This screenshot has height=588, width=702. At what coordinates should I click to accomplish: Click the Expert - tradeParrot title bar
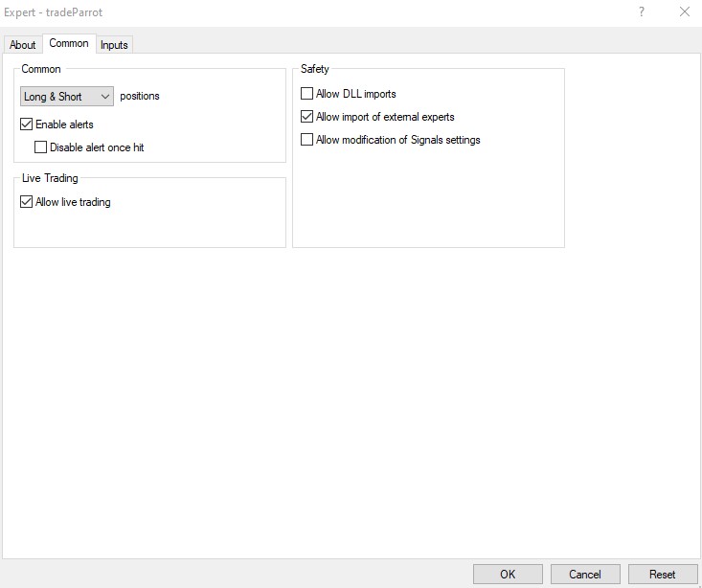pos(287,11)
